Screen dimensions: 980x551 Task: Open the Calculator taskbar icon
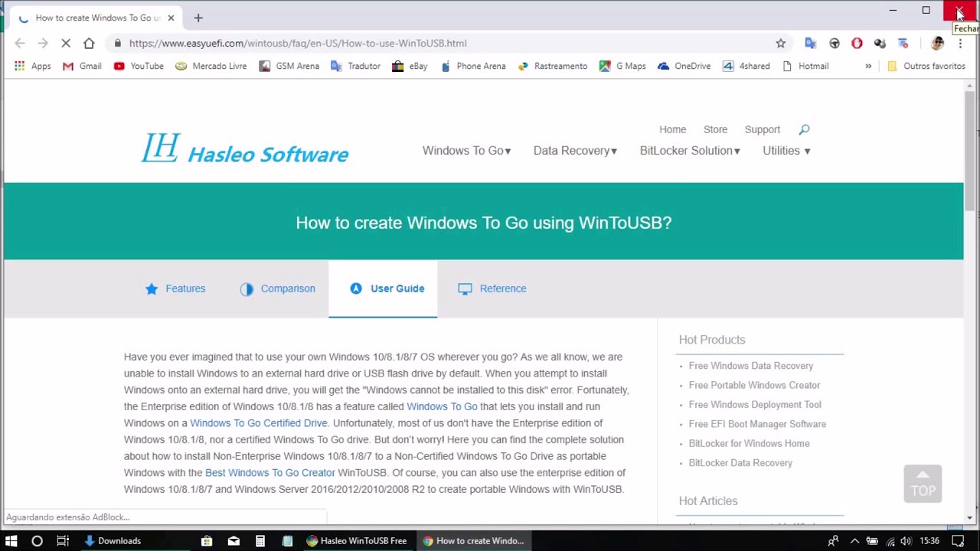coord(260,541)
